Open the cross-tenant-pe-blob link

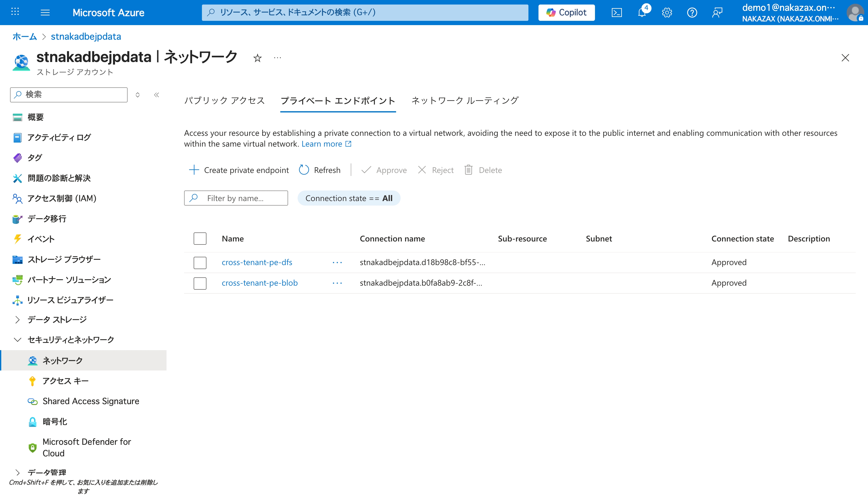(x=259, y=283)
